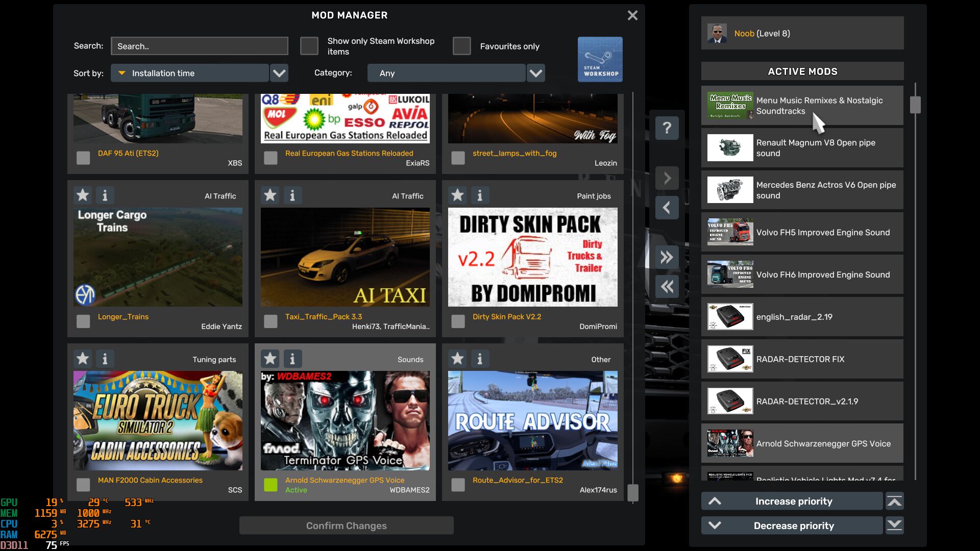Viewport: 980px width, 551px height.
Task: Uncheck Arnold Schwarzenegger GPS Voice mod
Action: pos(271,485)
